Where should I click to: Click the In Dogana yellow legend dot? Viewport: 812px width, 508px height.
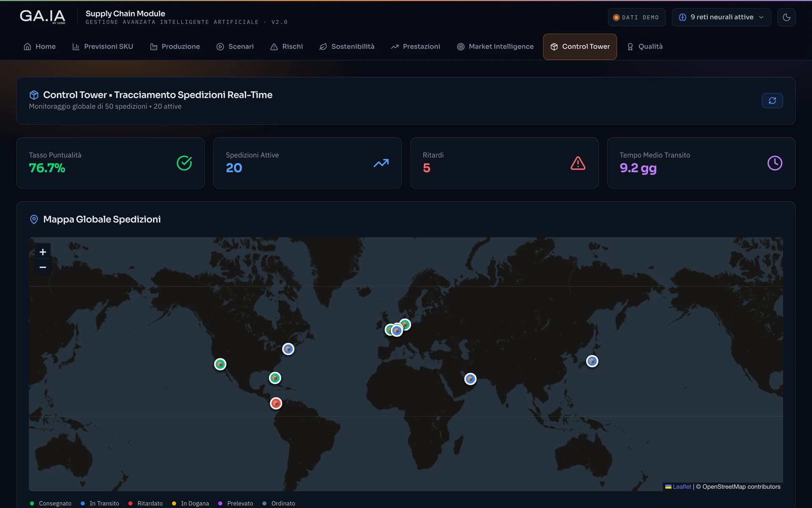174,503
